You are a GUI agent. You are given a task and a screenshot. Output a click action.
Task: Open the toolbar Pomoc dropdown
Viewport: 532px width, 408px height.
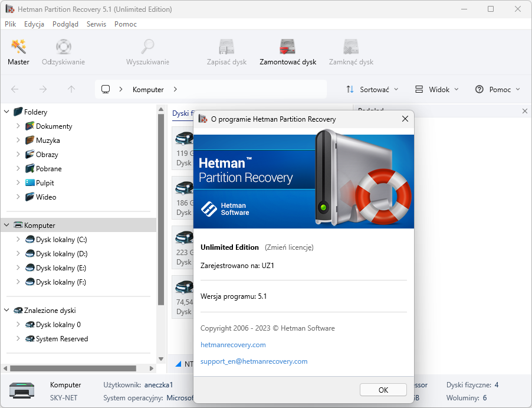coord(498,89)
